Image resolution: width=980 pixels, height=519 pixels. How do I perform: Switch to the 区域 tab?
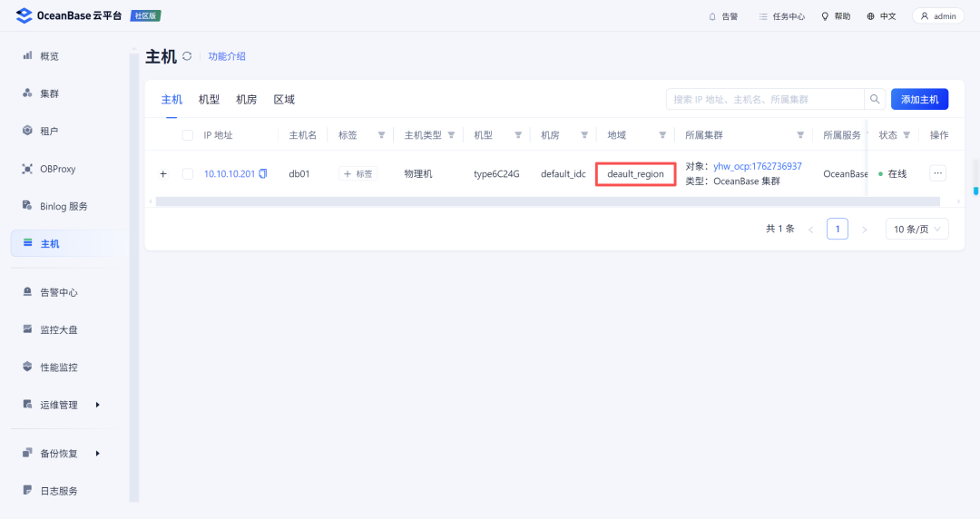284,100
